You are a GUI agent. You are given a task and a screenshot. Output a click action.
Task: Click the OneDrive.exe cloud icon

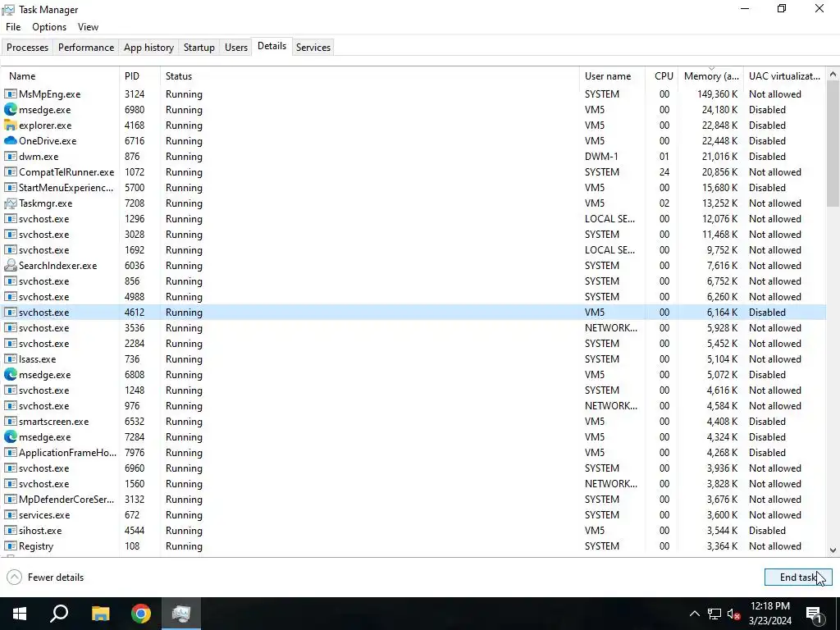10,140
